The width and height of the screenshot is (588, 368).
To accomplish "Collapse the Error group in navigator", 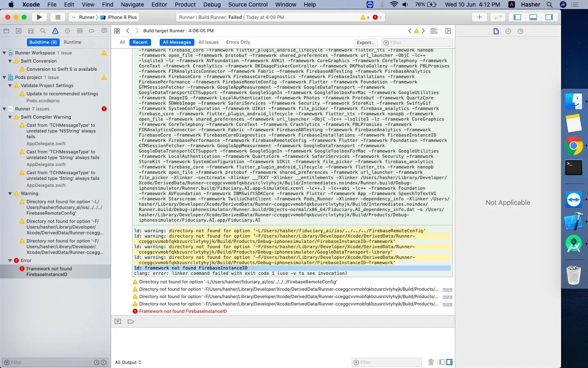I will coord(10,260).
